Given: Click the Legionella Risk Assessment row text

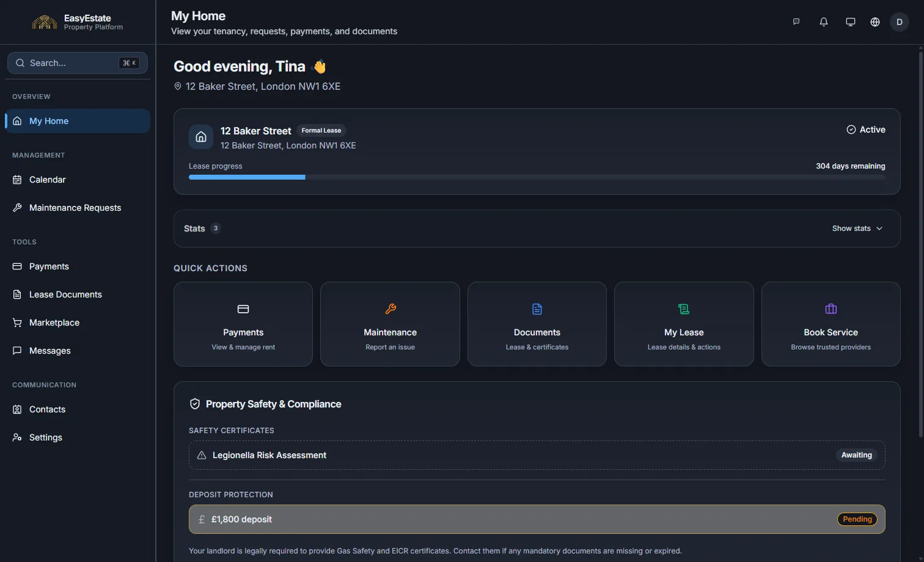Looking at the screenshot, I should [269, 455].
